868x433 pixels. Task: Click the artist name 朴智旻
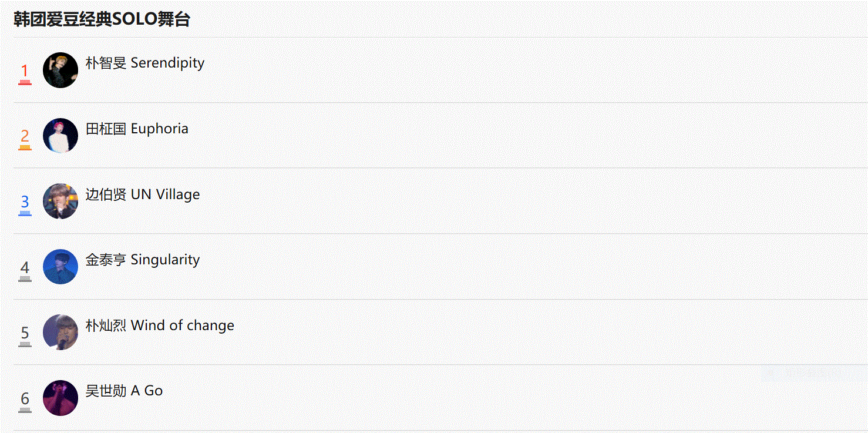pos(106,63)
